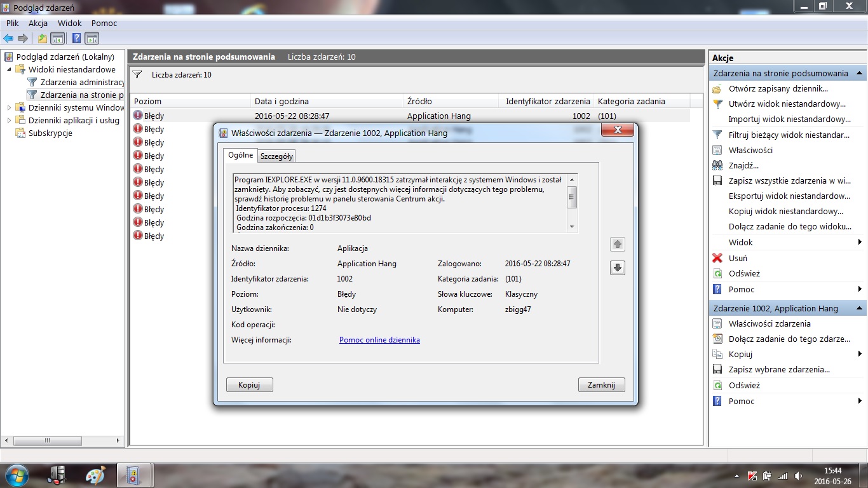Viewport: 868px width, 488px height.
Task: Click the Zapisz wszystkie zdarzenia floppy disk icon
Action: coord(717,181)
